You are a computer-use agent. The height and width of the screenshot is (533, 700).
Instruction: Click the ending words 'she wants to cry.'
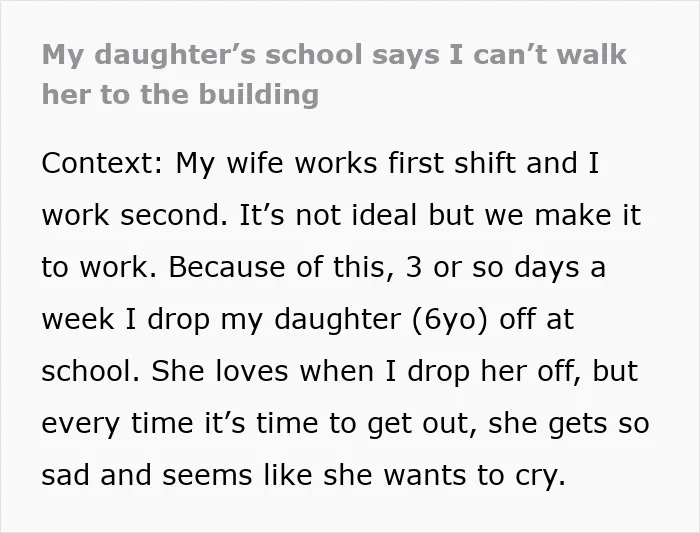tap(445, 475)
